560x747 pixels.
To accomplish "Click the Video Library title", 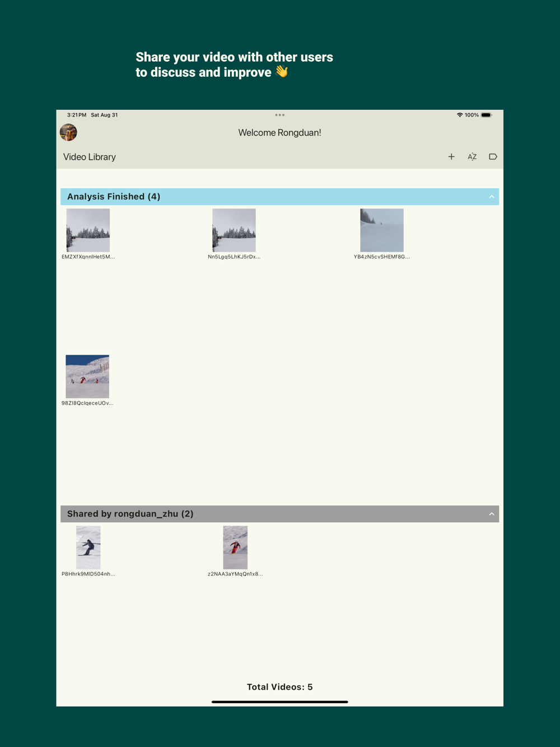I will [x=90, y=157].
